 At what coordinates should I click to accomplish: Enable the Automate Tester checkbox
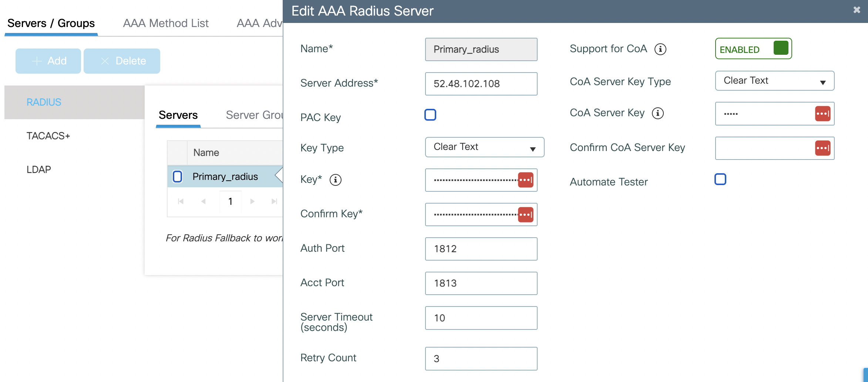click(720, 179)
